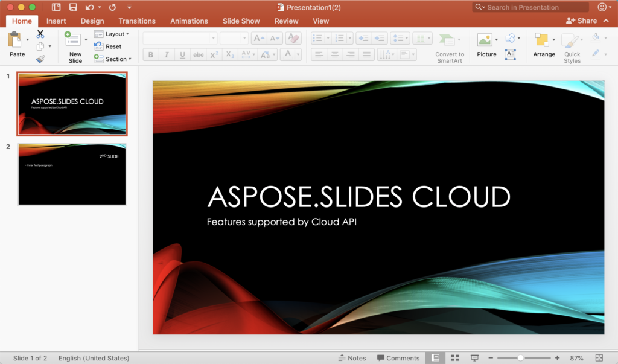Viewport: 618px width, 364px height.
Task: Open the Review tab
Action: [286, 21]
